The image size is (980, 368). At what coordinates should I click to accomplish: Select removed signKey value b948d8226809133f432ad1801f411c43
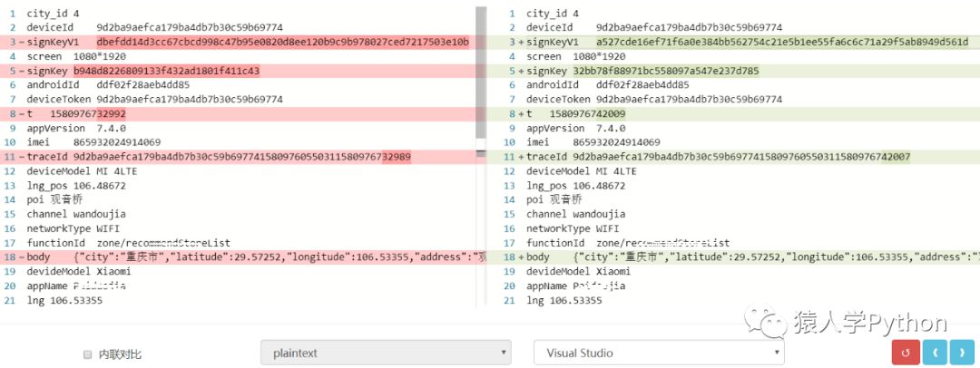(x=166, y=71)
